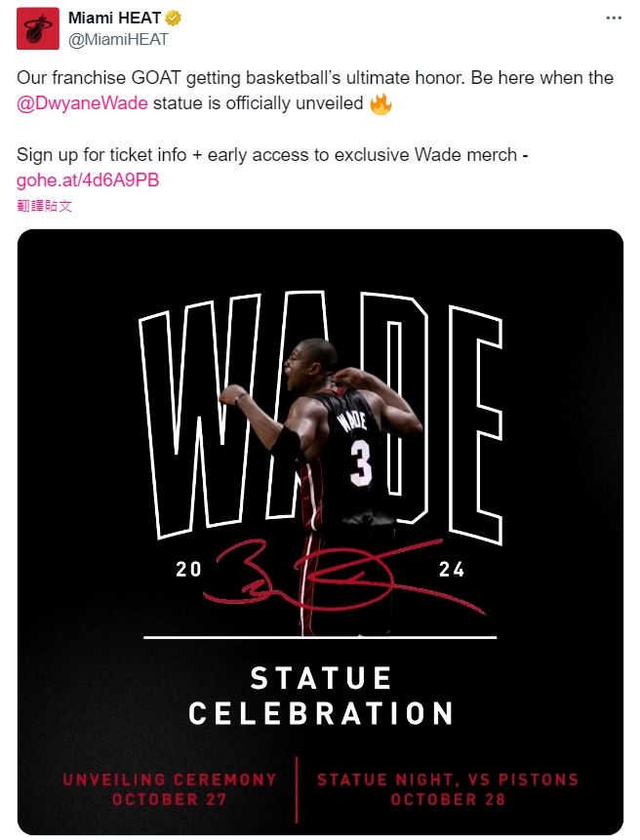Click the 'Sign up for ticket info' sentence
The width and height of the screenshot is (640, 840).
click(272, 155)
